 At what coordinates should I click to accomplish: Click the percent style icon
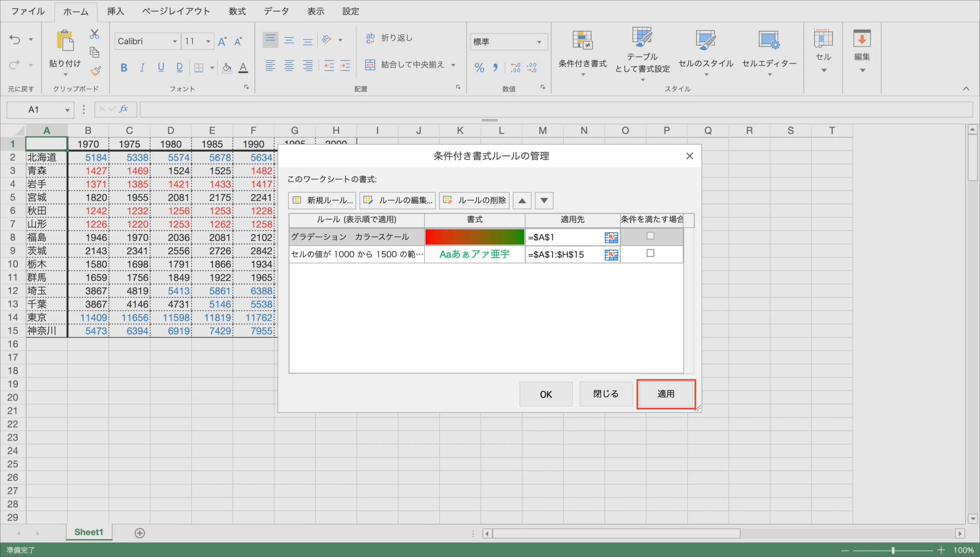click(x=479, y=68)
